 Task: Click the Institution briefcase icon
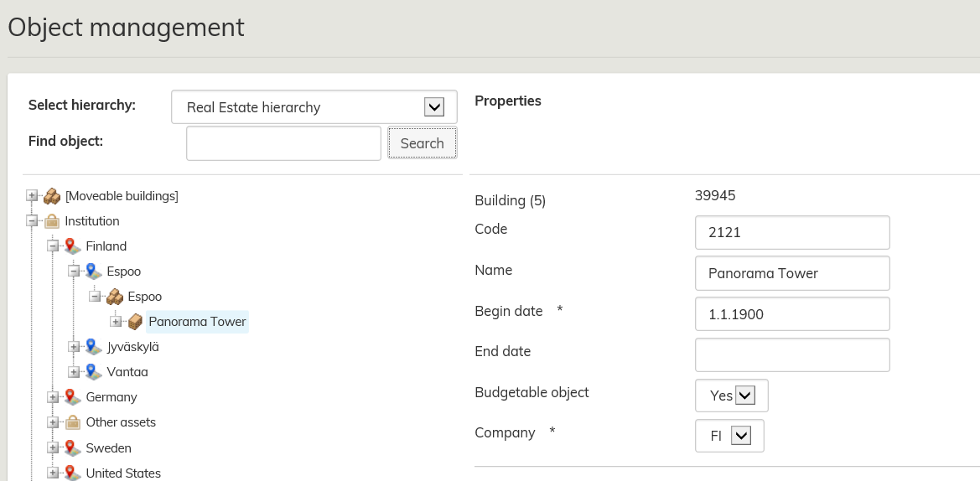click(52, 221)
